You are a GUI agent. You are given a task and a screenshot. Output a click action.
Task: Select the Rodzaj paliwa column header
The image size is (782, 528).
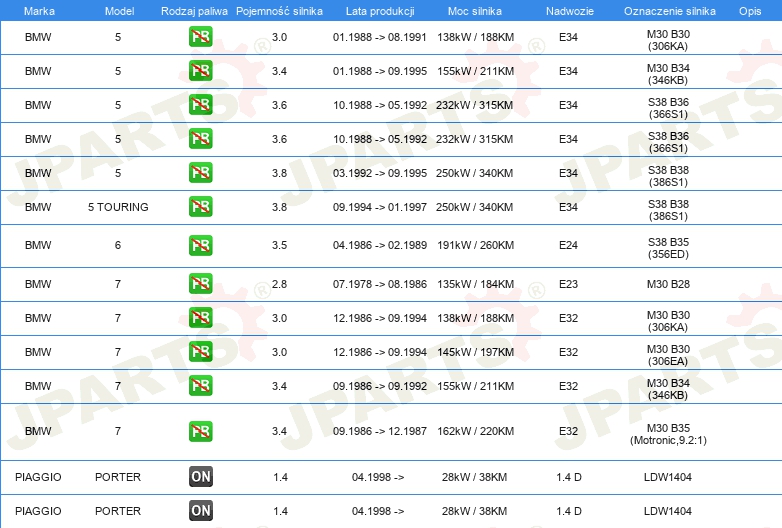[x=194, y=11]
